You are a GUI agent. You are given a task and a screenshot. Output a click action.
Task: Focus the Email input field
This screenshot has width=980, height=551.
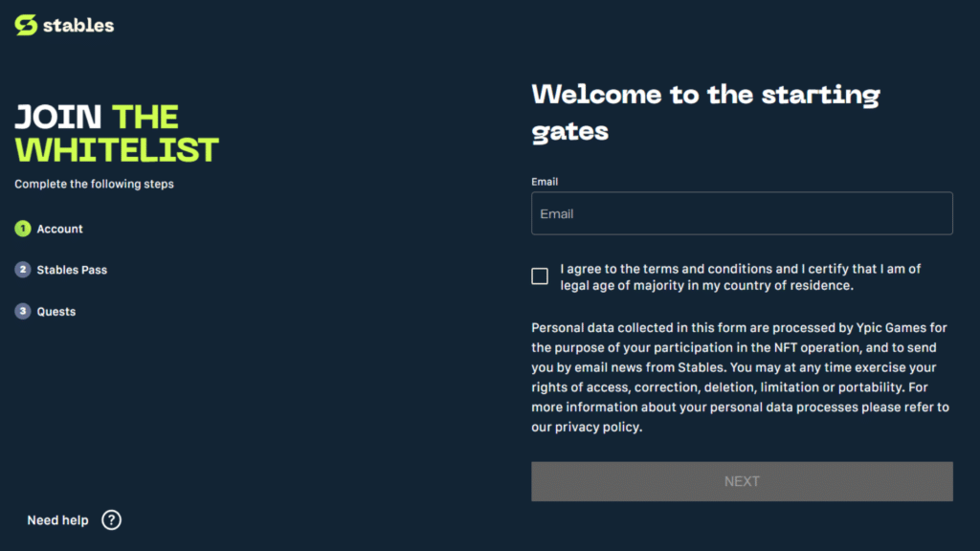point(742,213)
